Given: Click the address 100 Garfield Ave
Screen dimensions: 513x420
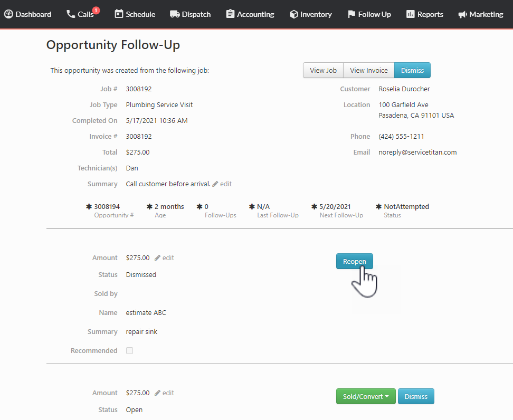Looking at the screenshot, I should tap(403, 105).
